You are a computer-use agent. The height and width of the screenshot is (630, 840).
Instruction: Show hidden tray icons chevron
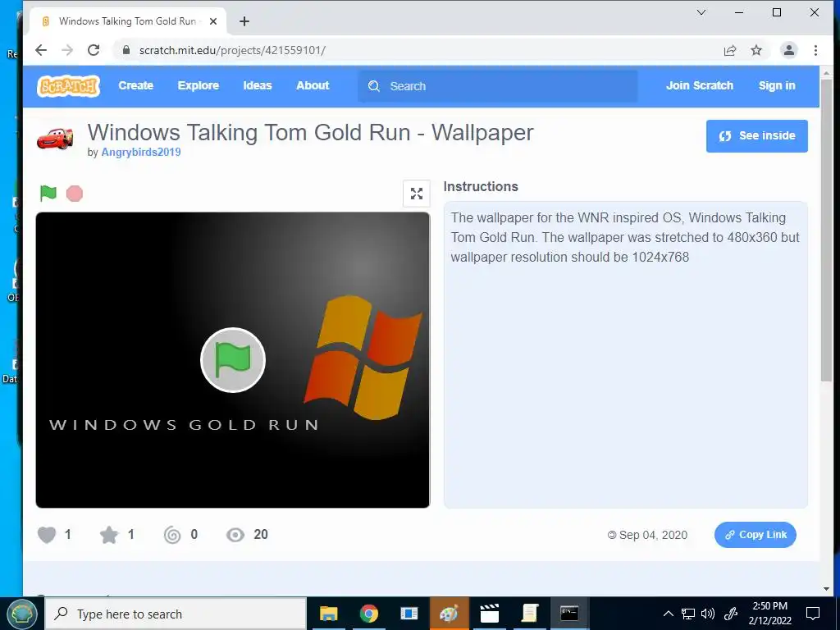[668, 614]
